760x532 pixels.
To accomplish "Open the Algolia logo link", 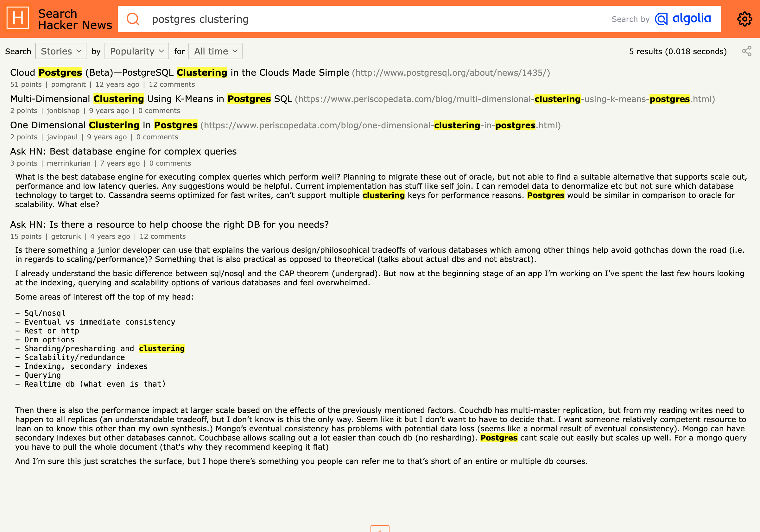I will pyautogui.click(x=683, y=19).
